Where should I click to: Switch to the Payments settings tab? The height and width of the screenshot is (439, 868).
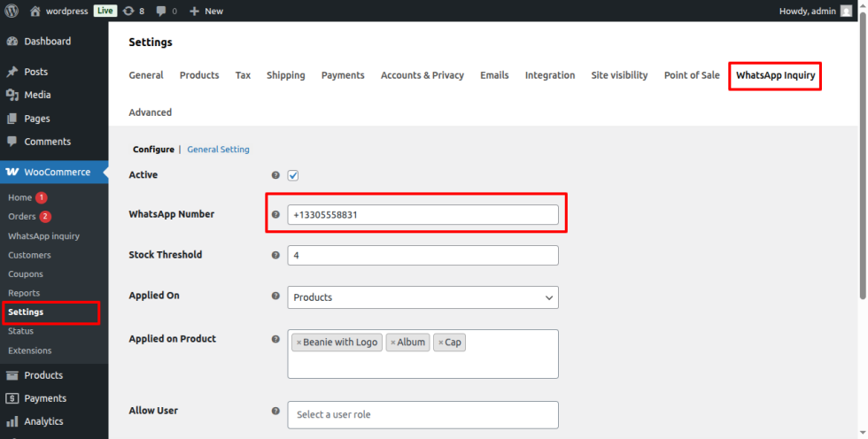[343, 75]
